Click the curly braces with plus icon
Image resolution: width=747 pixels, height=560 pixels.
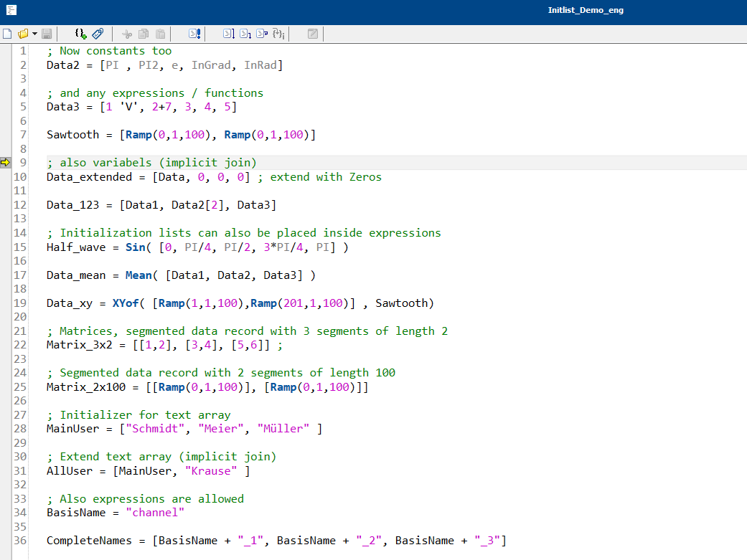coord(80,34)
